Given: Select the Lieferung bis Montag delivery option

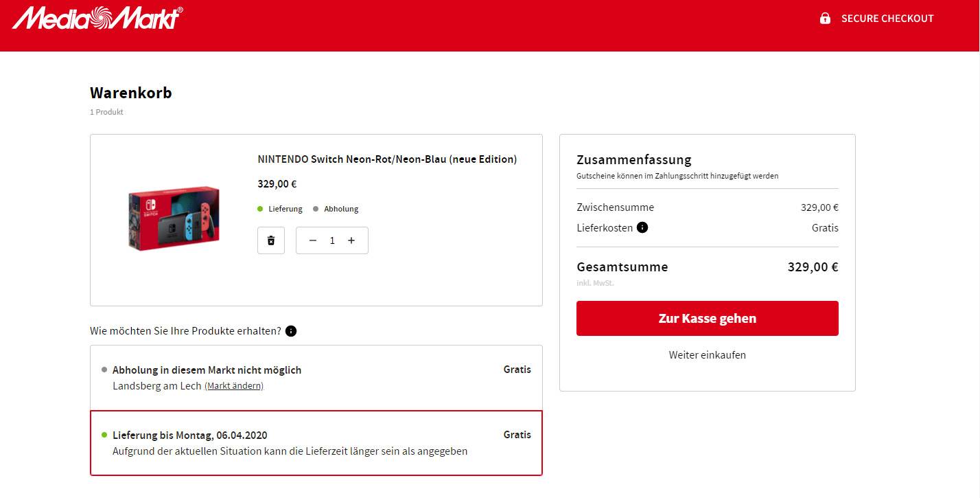Looking at the screenshot, I should (x=316, y=443).
